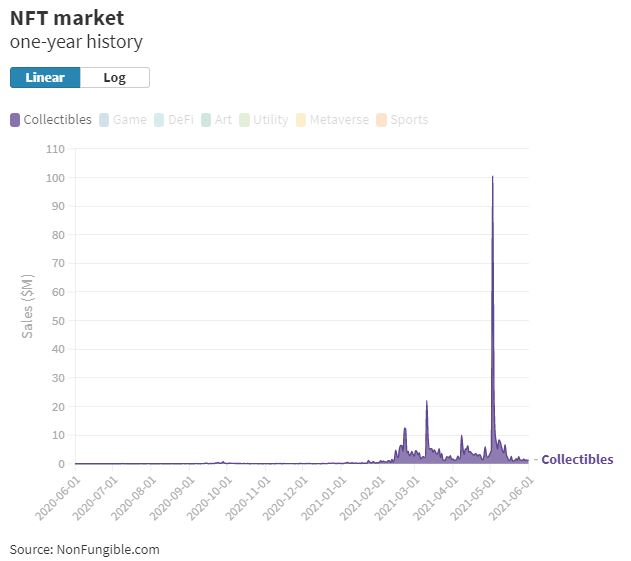Click the Sports legend swatch icon
Image resolution: width=631 pixels, height=561 pixels.
382,120
